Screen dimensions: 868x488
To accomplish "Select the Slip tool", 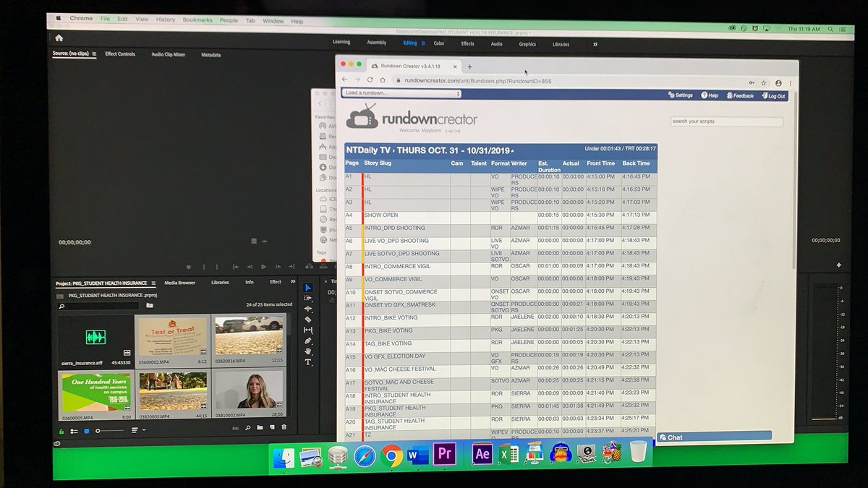I will [x=308, y=330].
